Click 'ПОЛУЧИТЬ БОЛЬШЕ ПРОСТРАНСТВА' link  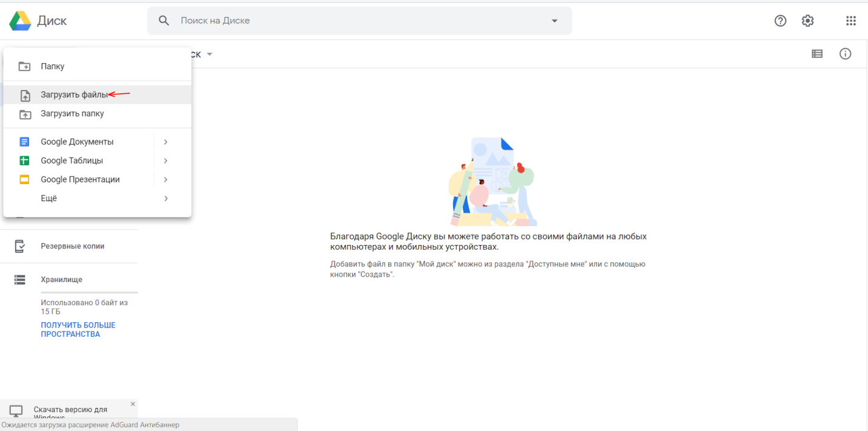[x=78, y=329]
